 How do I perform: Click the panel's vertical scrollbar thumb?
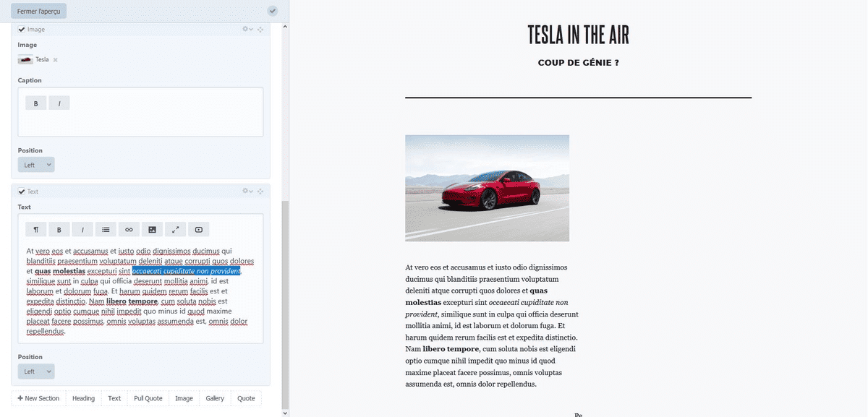pos(284,304)
